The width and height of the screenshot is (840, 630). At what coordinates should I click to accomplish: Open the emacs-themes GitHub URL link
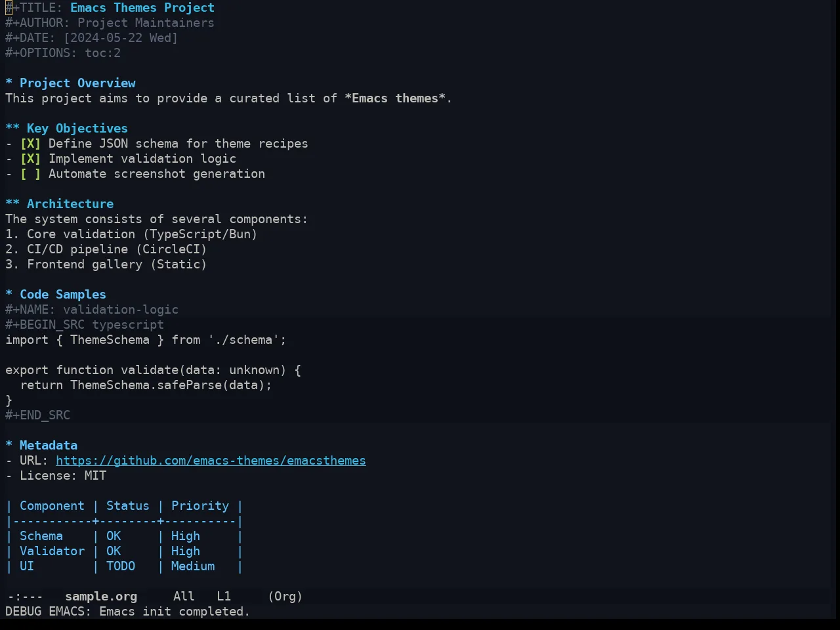tap(211, 461)
